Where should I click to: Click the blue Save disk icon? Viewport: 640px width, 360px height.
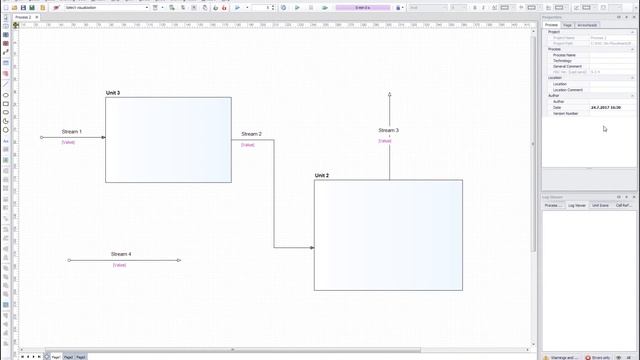(x=23, y=8)
